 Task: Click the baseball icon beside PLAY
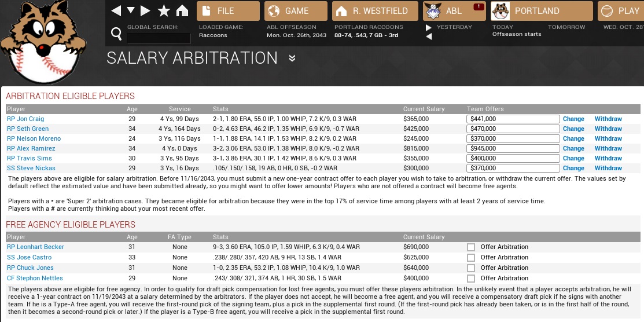point(606,11)
